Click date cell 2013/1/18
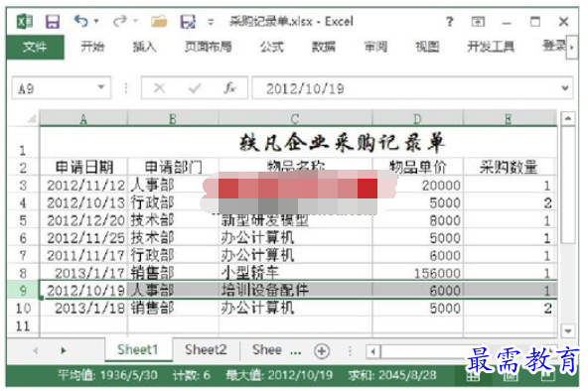 (84, 308)
